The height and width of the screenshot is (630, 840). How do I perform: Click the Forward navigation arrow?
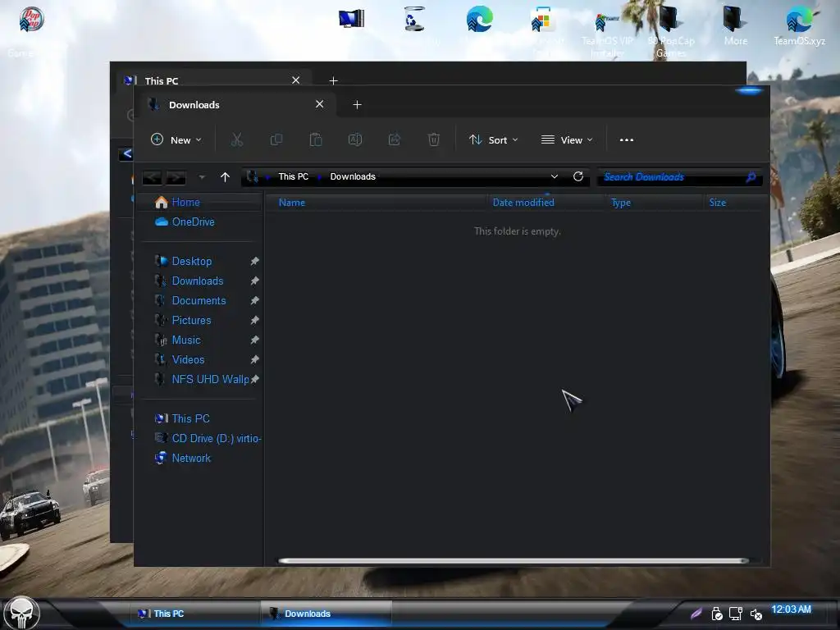176,177
